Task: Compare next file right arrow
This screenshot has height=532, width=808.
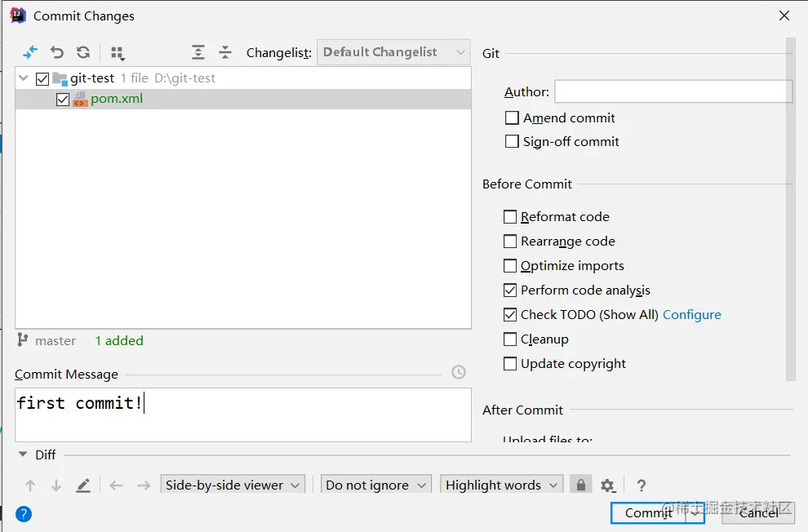Action: pos(144,485)
